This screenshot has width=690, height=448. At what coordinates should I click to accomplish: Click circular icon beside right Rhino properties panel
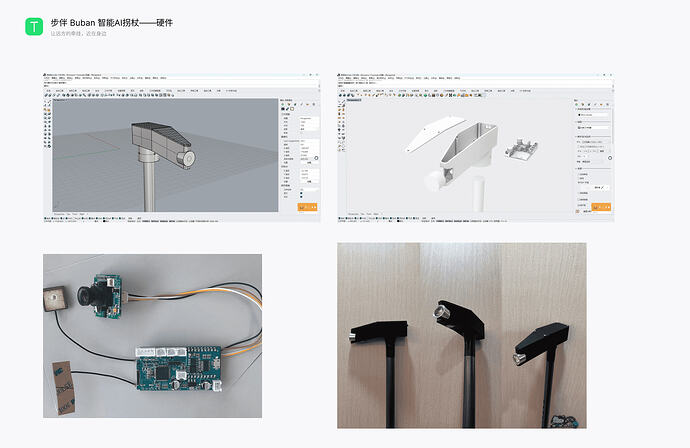(610, 158)
